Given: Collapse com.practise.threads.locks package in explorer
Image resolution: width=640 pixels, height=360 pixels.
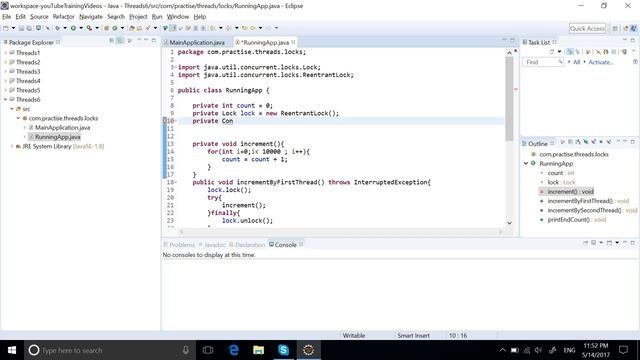Looking at the screenshot, I should 18,118.
